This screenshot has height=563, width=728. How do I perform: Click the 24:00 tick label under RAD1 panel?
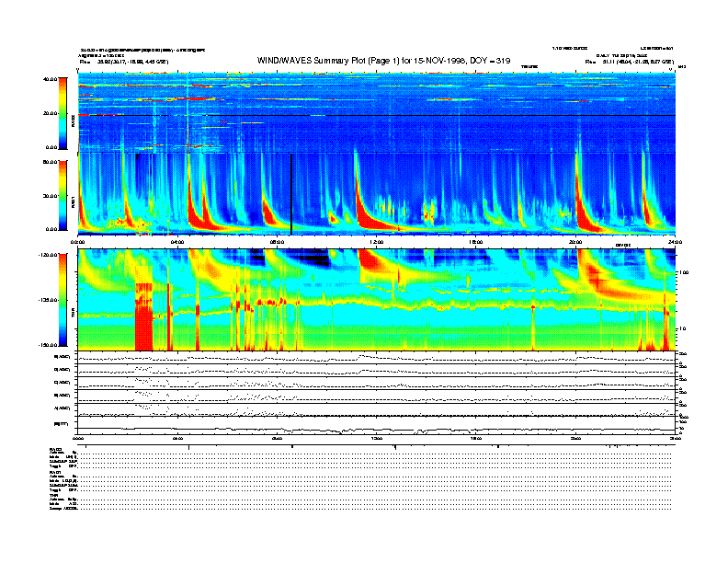[x=675, y=242]
